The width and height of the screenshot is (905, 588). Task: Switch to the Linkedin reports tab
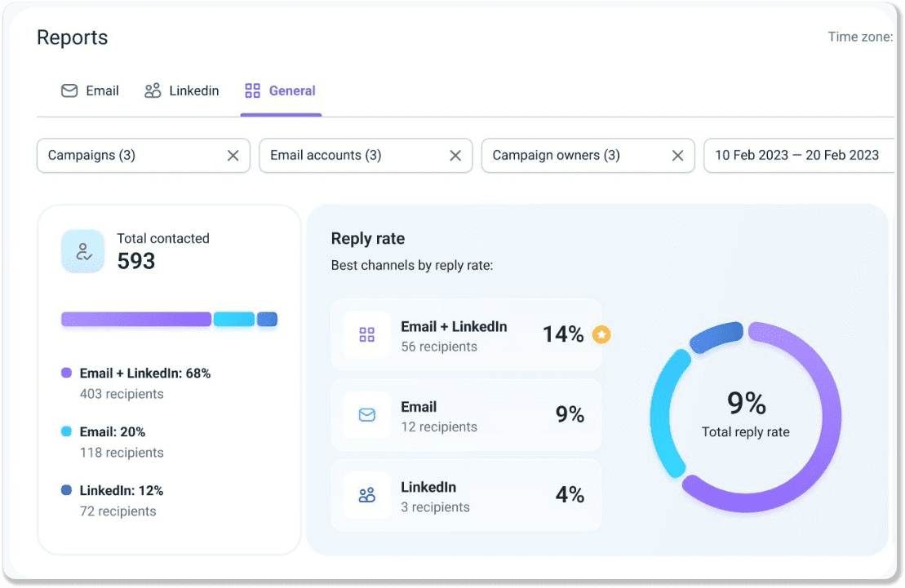coord(182,91)
